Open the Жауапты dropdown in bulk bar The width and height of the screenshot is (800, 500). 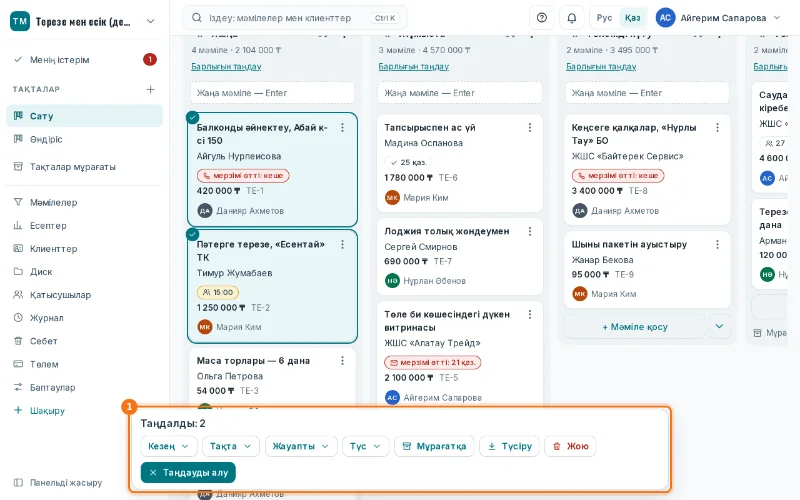pyautogui.click(x=301, y=446)
